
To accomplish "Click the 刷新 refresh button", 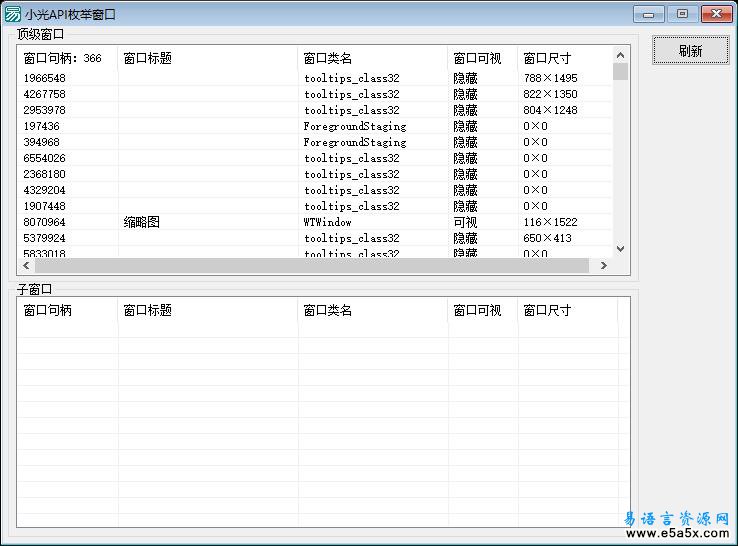I will tap(690, 50).
